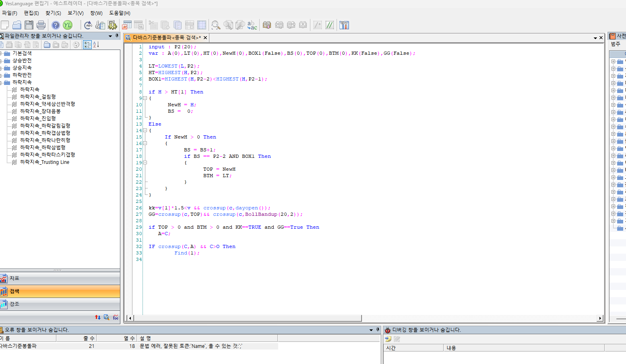Image resolution: width=626 pixels, height=364 pixels.
Task: Expand the 상승반전 folder
Action: [x=1, y=61]
